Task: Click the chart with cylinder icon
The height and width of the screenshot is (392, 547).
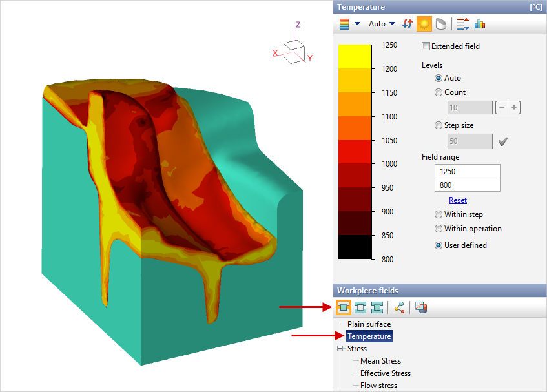Action: (420, 307)
